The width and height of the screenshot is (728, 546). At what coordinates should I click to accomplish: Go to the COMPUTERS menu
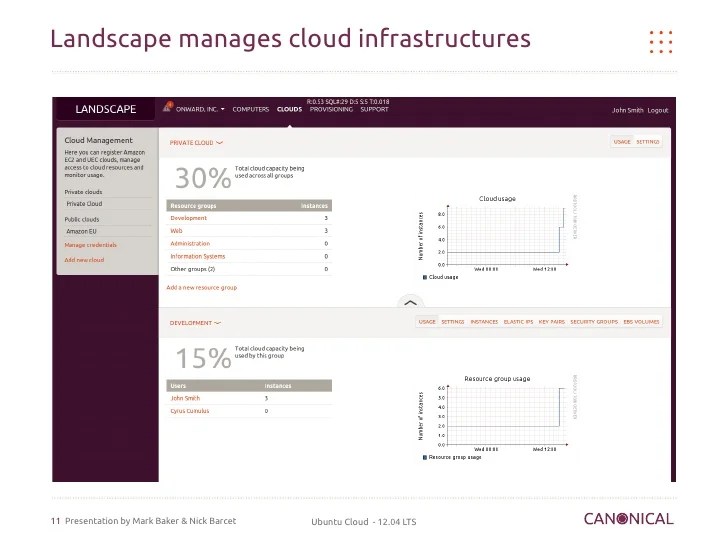[251, 110]
